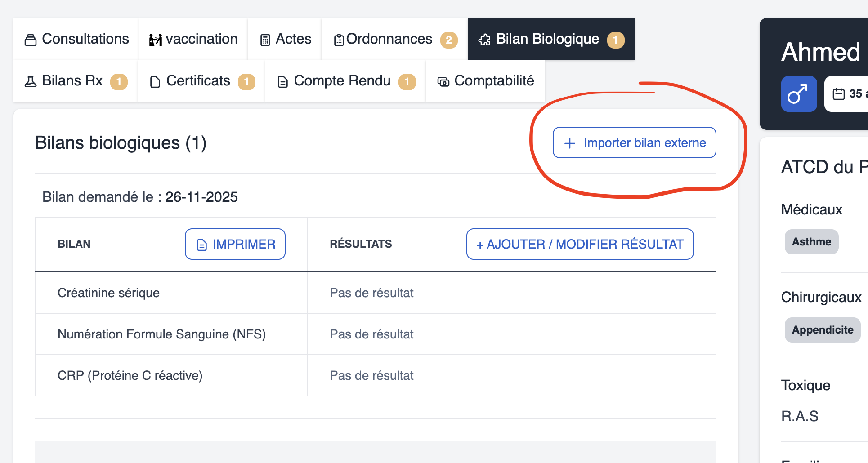The image size is (868, 463).
Task: Click the calendar icon beside patient age
Action: click(838, 94)
